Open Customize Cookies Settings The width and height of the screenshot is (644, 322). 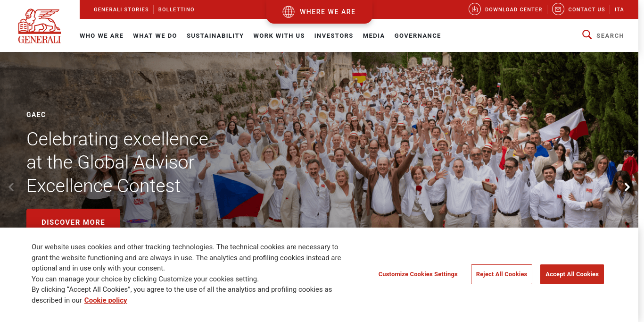(418, 274)
